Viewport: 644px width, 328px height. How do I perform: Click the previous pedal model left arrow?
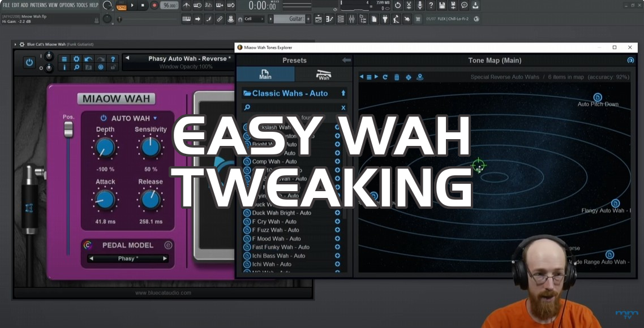click(x=91, y=258)
